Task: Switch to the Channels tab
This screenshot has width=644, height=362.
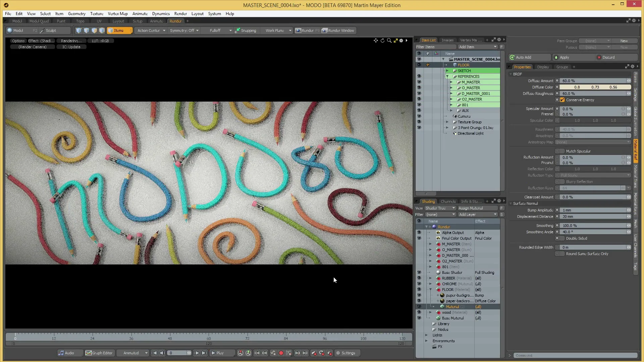Action: pos(448,201)
